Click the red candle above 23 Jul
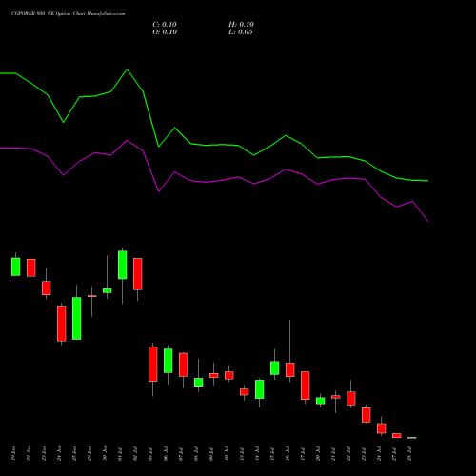The width and height of the screenshot is (476, 476). pos(367,415)
